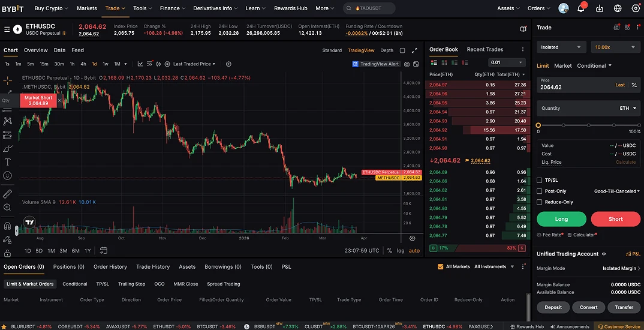Open the Last Traded Price dropdown
The width and height of the screenshot is (644, 330).
pos(194,64)
